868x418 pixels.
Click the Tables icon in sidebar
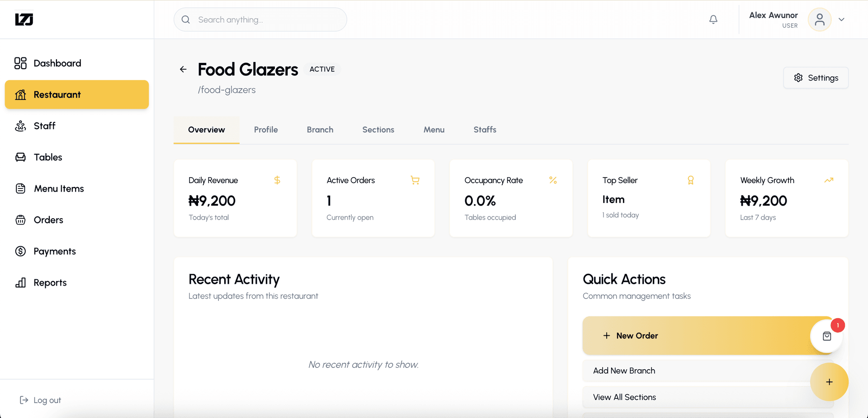click(x=20, y=157)
